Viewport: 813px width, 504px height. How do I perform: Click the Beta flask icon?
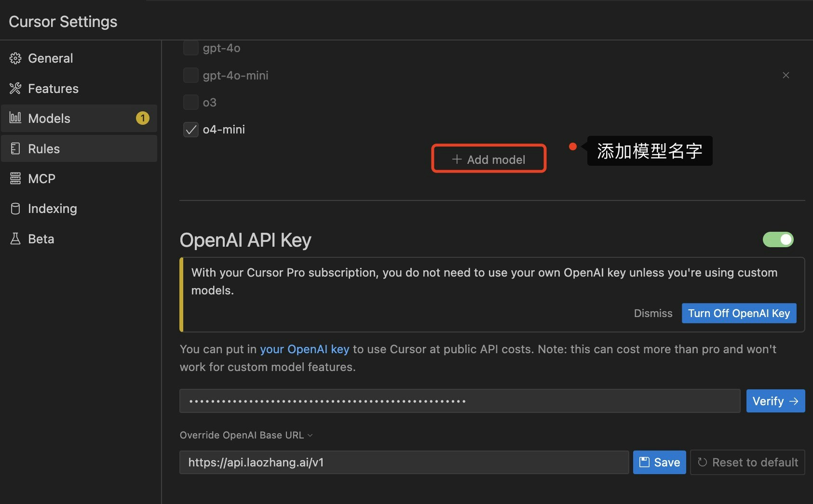click(16, 238)
